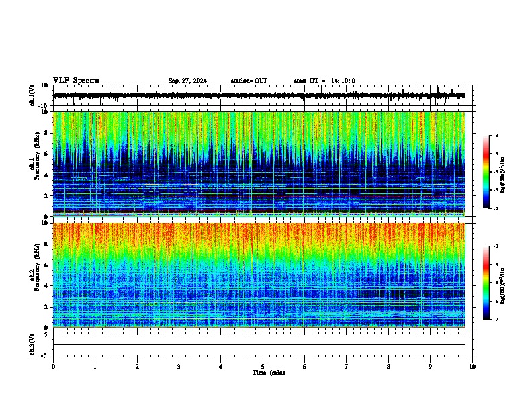532x411 pixels.
Task: Click the "-3" label on the ch.1 color bar
Action: (495, 135)
